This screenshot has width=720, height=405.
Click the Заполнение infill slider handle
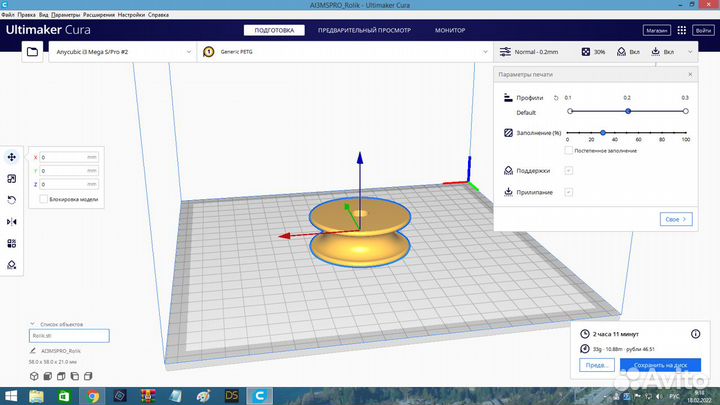click(603, 132)
